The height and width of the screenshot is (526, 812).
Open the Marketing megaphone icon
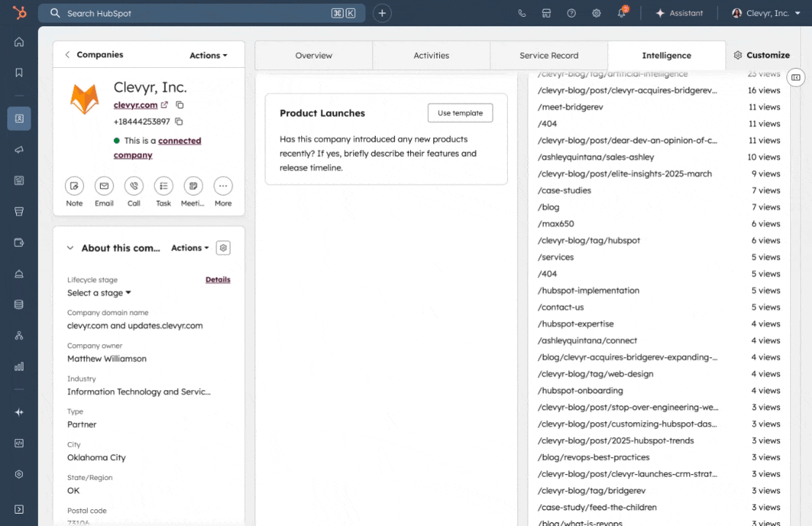(x=19, y=150)
